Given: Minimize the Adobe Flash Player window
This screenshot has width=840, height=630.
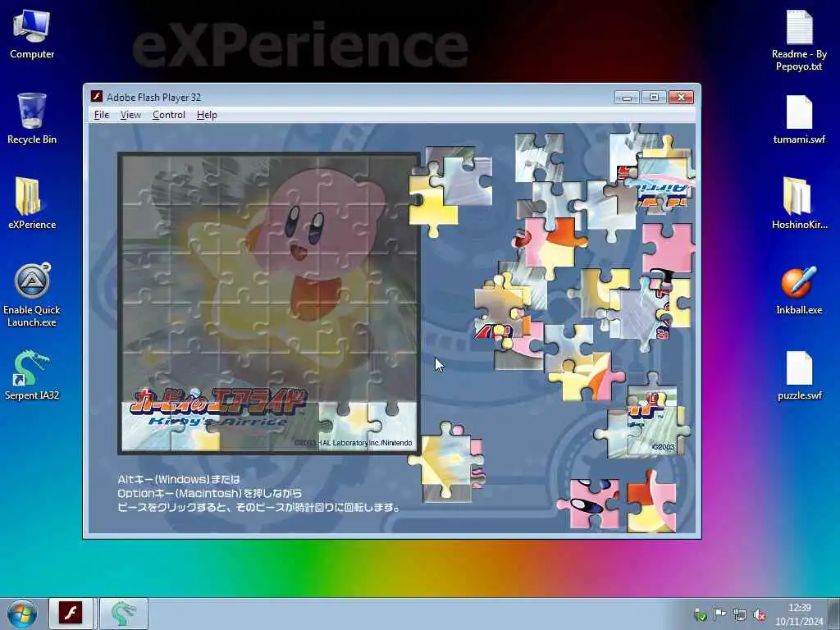Looking at the screenshot, I should tap(627, 97).
